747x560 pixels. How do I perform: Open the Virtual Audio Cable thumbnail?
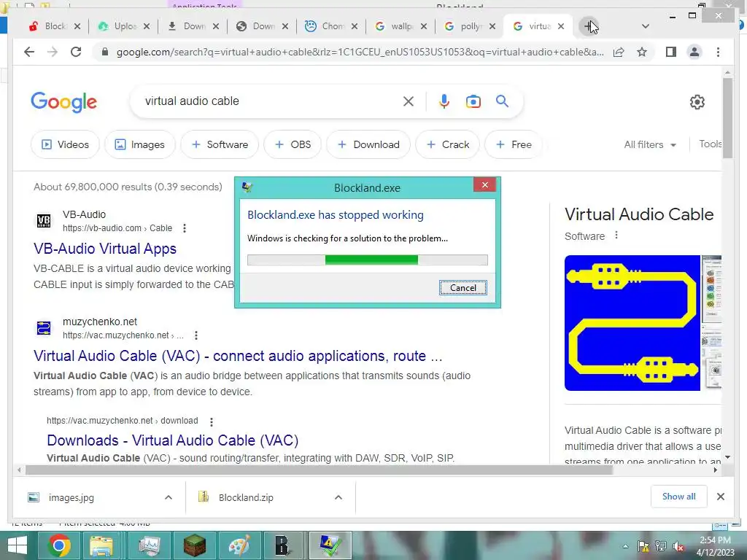point(632,323)
